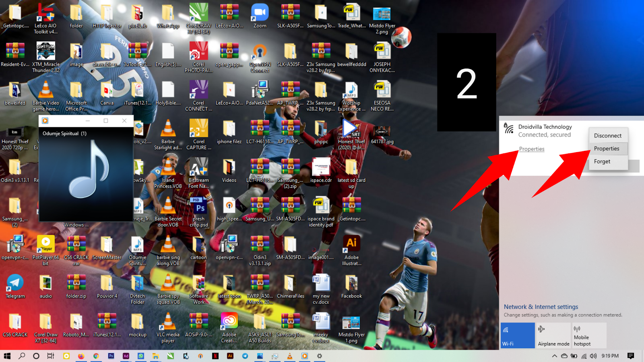This screenshot has height=362, width=644.
Task: Select the PotPlayer 64 bit desktop shortcut
Action: pos(45,251)
